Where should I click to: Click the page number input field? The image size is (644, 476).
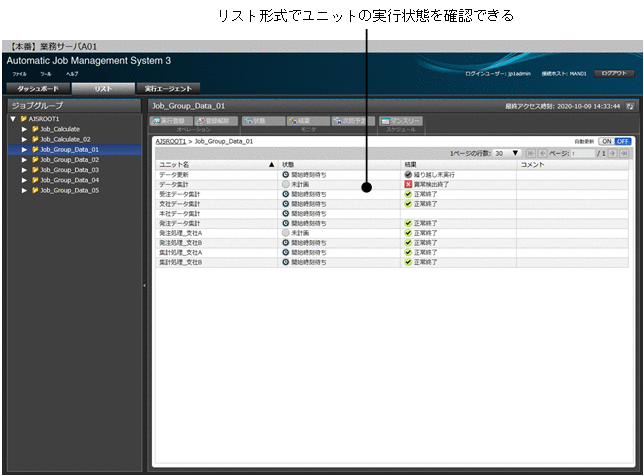tap(581, 153)
